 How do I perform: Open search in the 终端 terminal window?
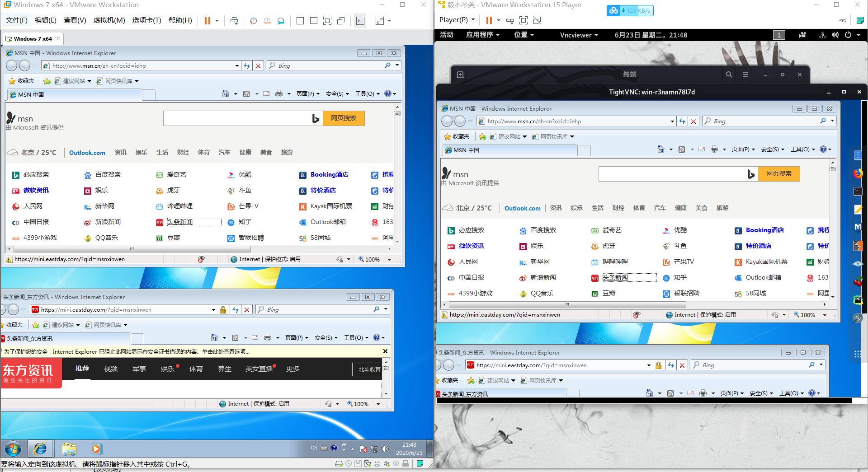(729, 75)
